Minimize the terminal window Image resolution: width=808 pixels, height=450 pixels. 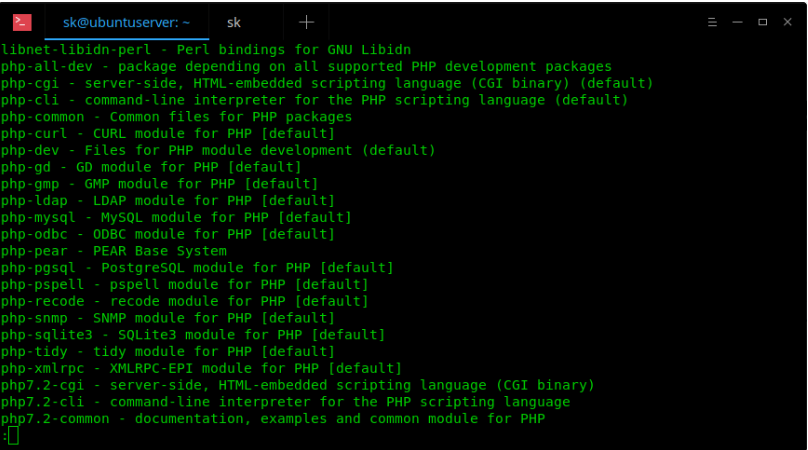click(737, 22)
